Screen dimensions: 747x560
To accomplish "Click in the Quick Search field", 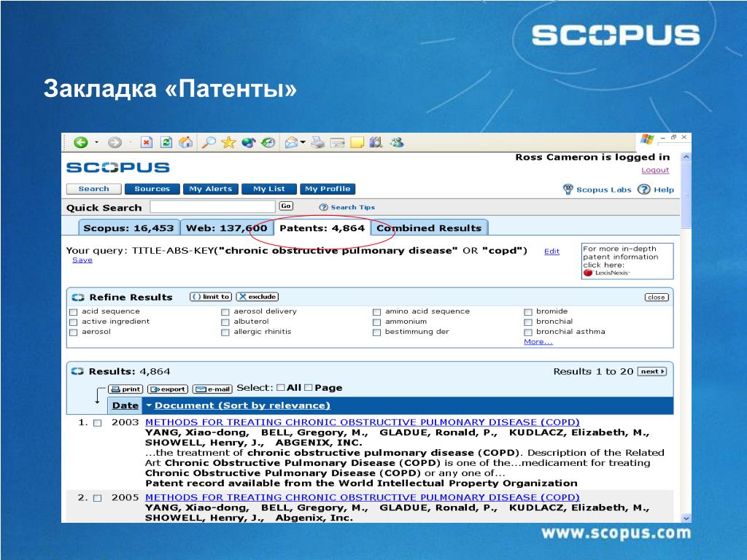I will 212,206.
